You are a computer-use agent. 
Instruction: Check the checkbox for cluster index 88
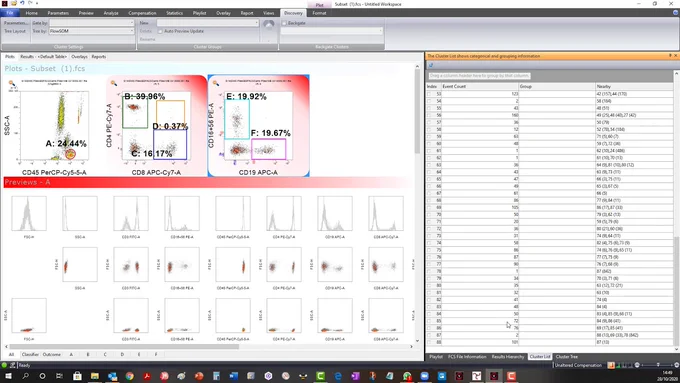429,342
